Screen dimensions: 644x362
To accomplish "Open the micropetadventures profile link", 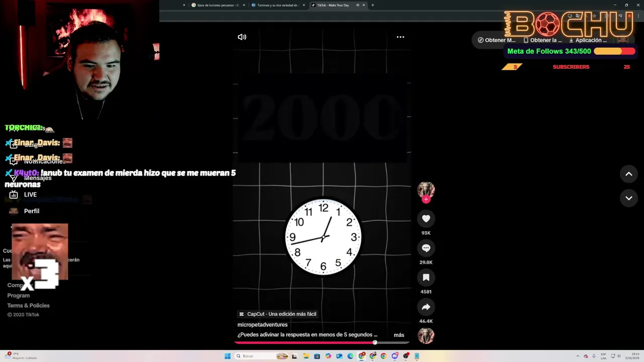I will 263,325.
